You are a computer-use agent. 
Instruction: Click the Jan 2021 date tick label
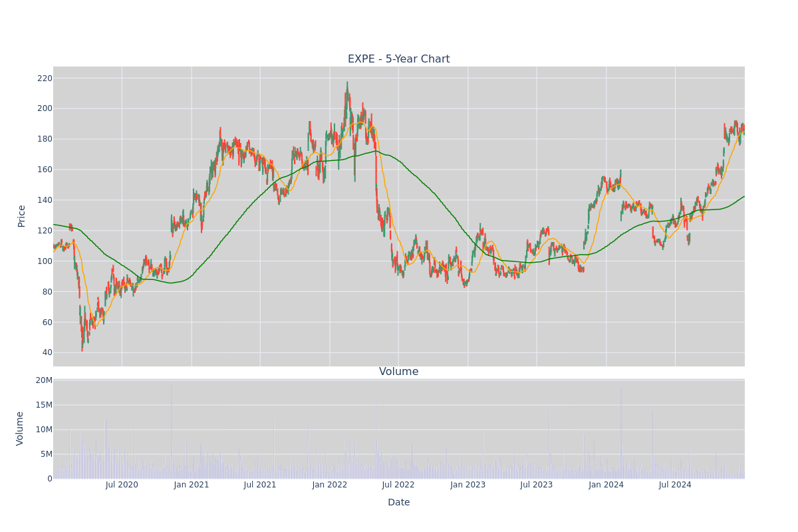[x=192, y=485]
